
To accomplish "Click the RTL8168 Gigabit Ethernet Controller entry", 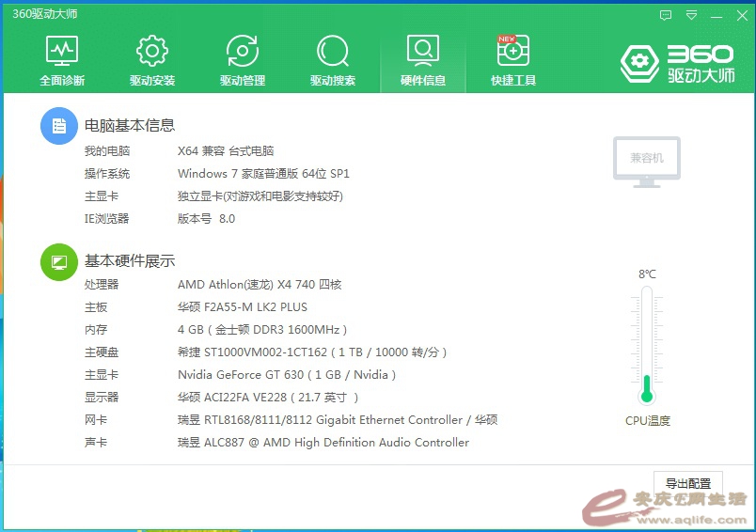I will coord(337,420).
